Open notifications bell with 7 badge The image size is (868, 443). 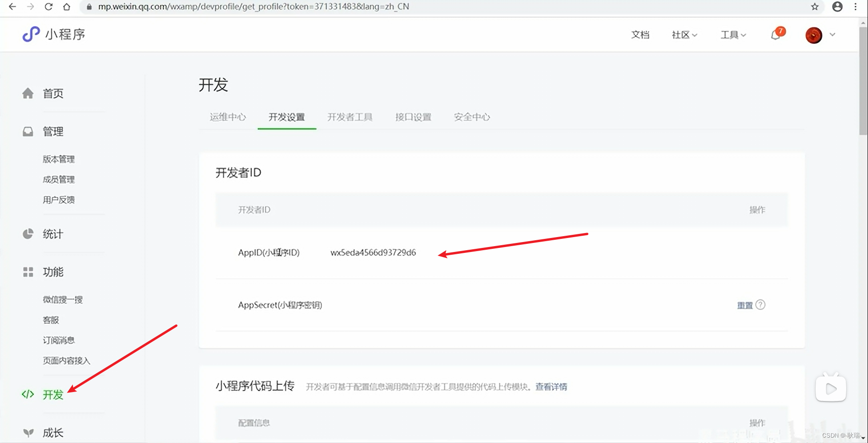[x=777, y=34]
